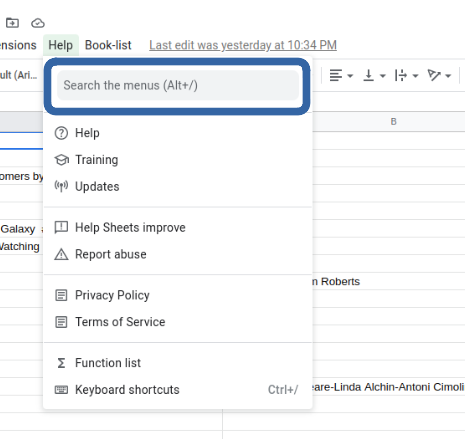Select column B header
This screenshot has width=475, height=439.
click(x=393, y=122)
